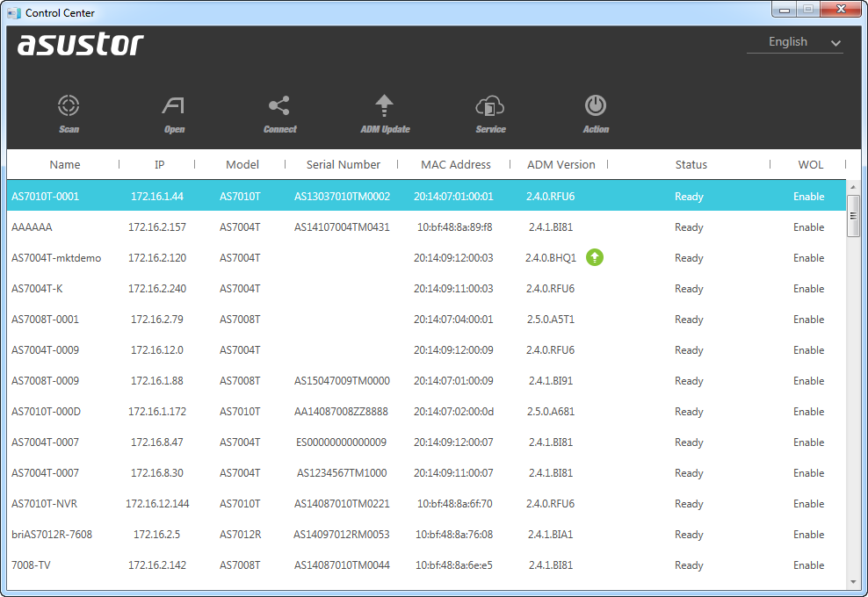
Task: Click model AS7012R cell
Action: point(240,535)
